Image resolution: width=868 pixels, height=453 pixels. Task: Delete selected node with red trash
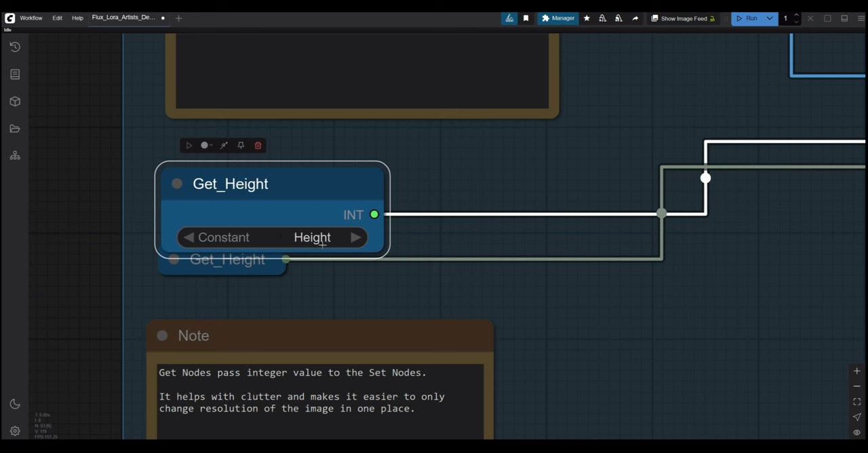click(x=258, y=145)
